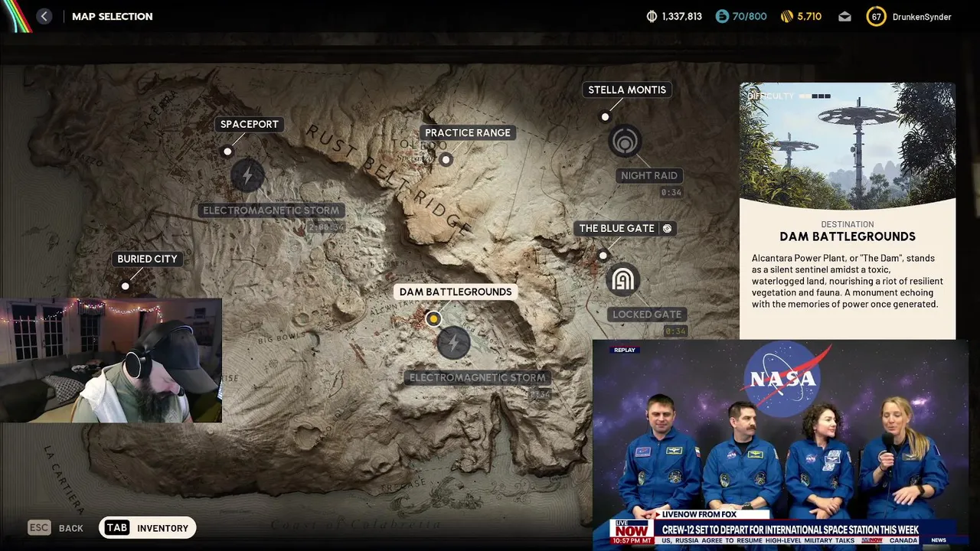Click the gold stripes icon beside 5,710

point(786,16)
